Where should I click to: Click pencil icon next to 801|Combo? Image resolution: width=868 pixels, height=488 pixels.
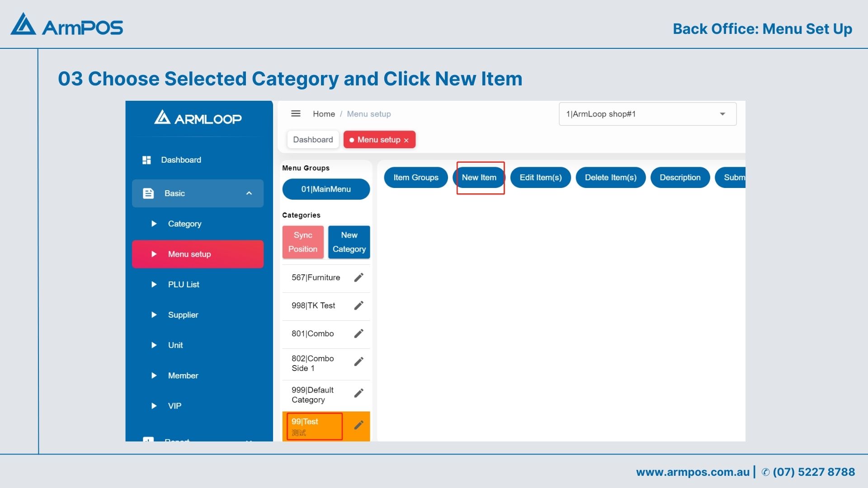(359, 333)
